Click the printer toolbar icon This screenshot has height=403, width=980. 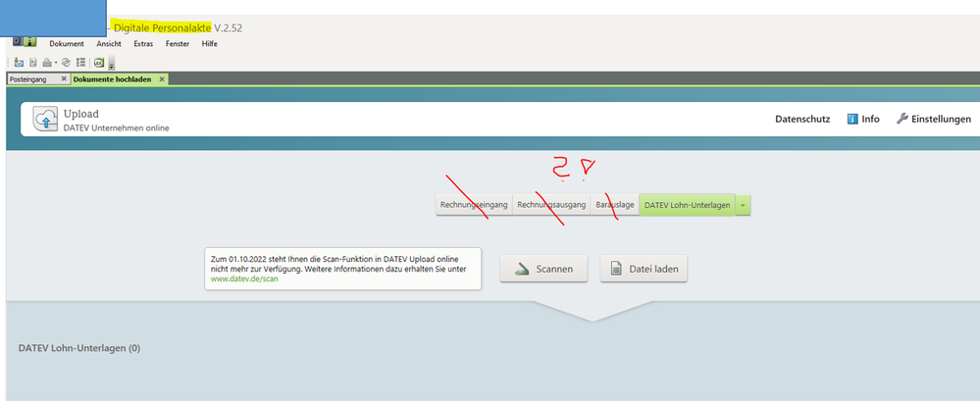point(47,63)
